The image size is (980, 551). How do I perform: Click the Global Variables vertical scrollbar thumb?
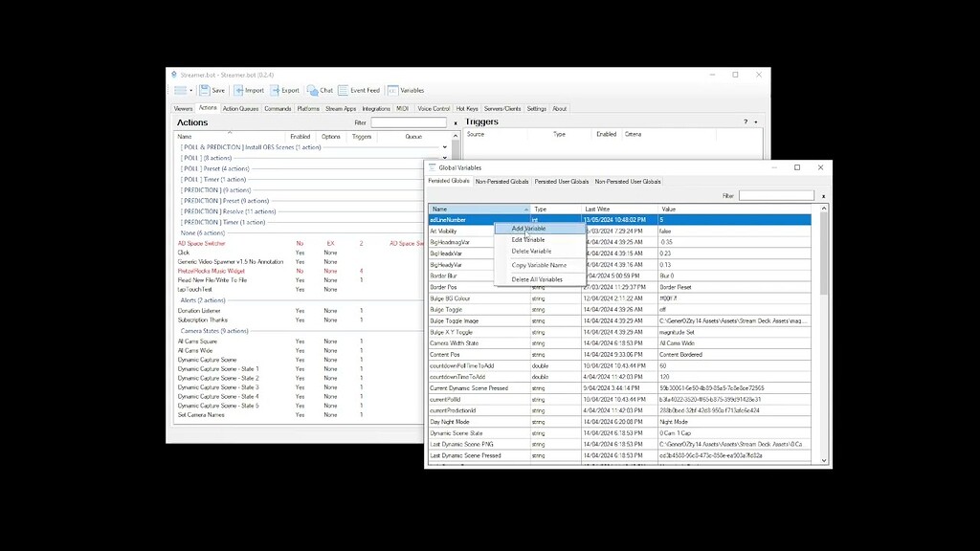824,253
